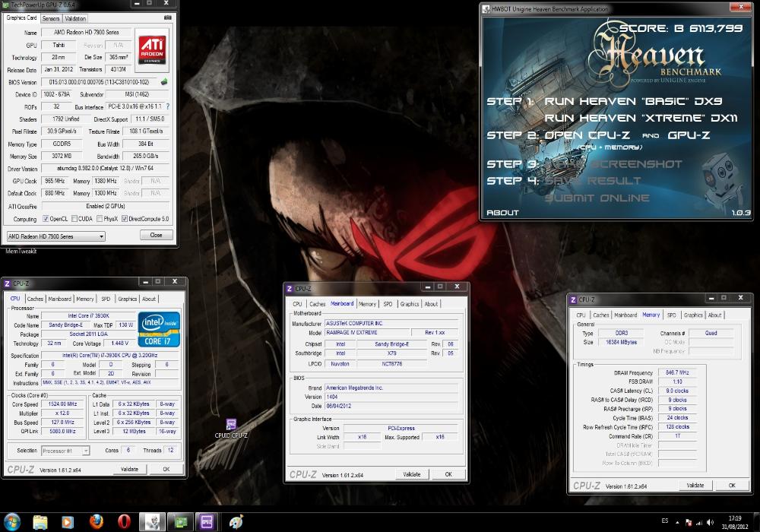
Task: Open the Memory tab in the Mainboard CPU-Z window
Action: click(367, 304)
